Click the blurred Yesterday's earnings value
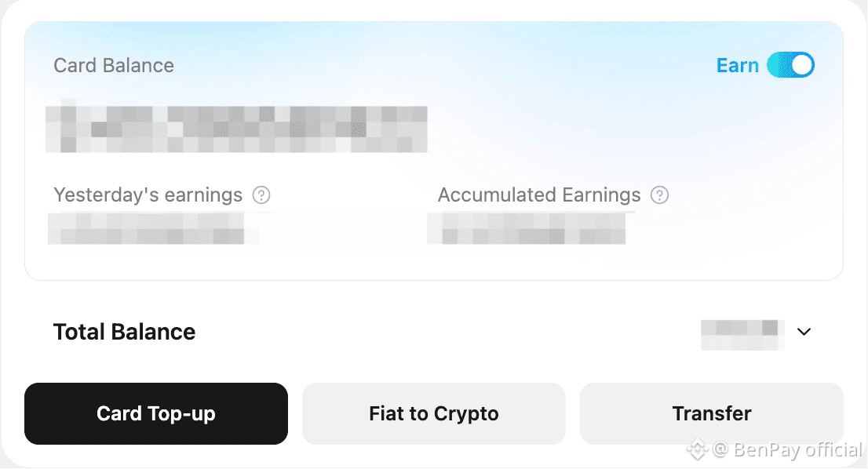The width and height of the screenshot is (868, 469). pos(146,228)
